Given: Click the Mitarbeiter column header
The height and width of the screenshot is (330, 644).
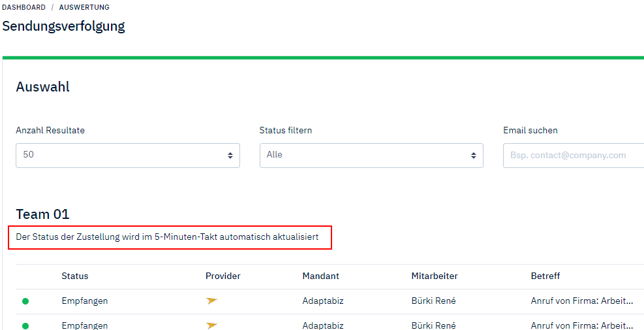Looking at the screenshot, I should [435, 276].
